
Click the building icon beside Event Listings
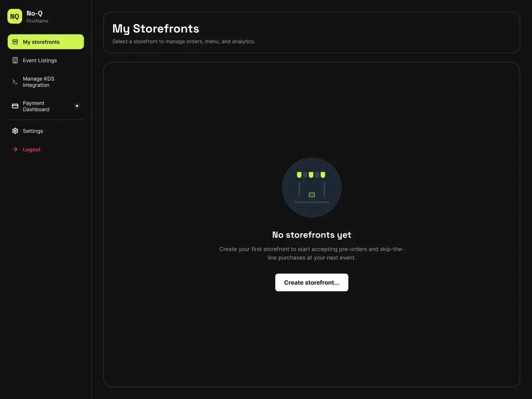[x=15, y=60]
